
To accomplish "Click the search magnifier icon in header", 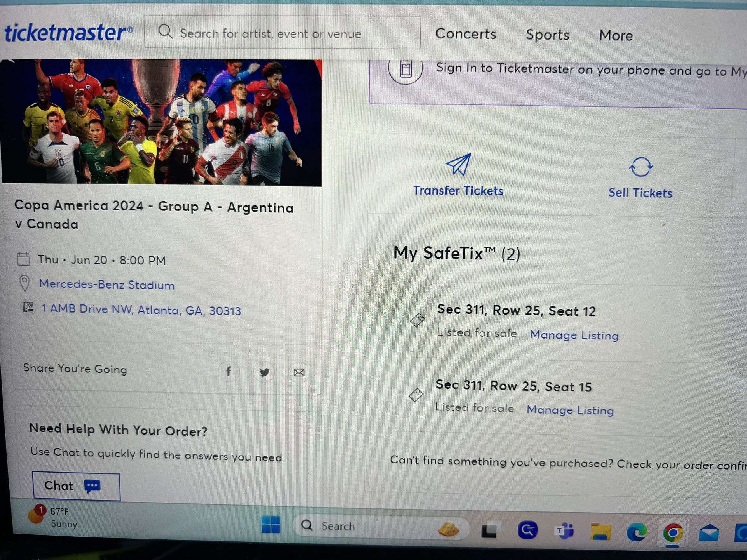I will point(166,31).
